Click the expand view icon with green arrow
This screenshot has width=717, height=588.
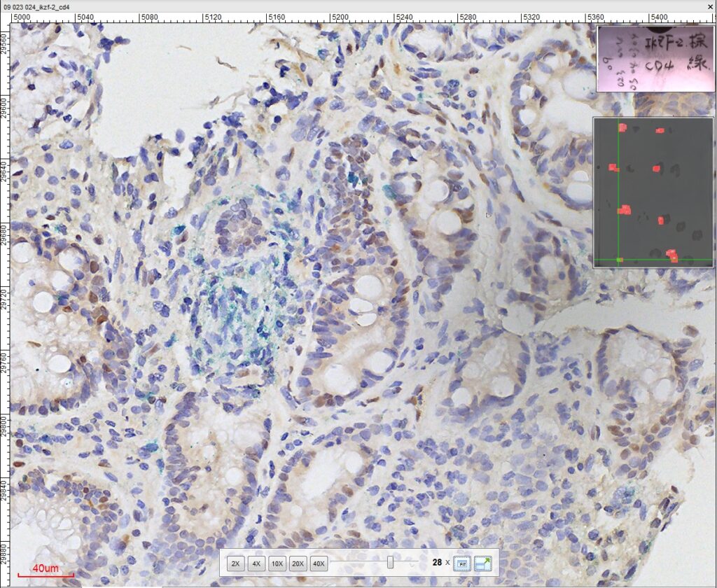[483, 563]
